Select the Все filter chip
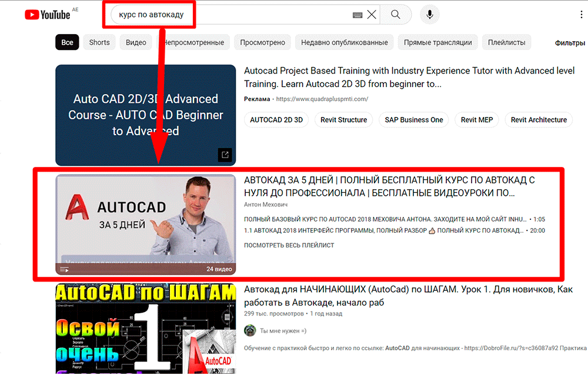588x392 pixels. [x=67, y=42]
